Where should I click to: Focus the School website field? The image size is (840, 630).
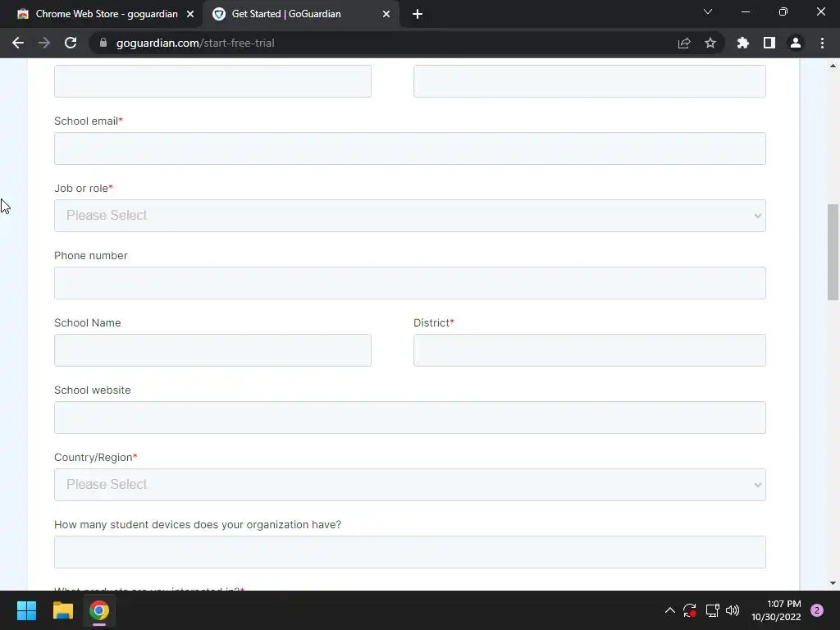click(x=410, y=418)
